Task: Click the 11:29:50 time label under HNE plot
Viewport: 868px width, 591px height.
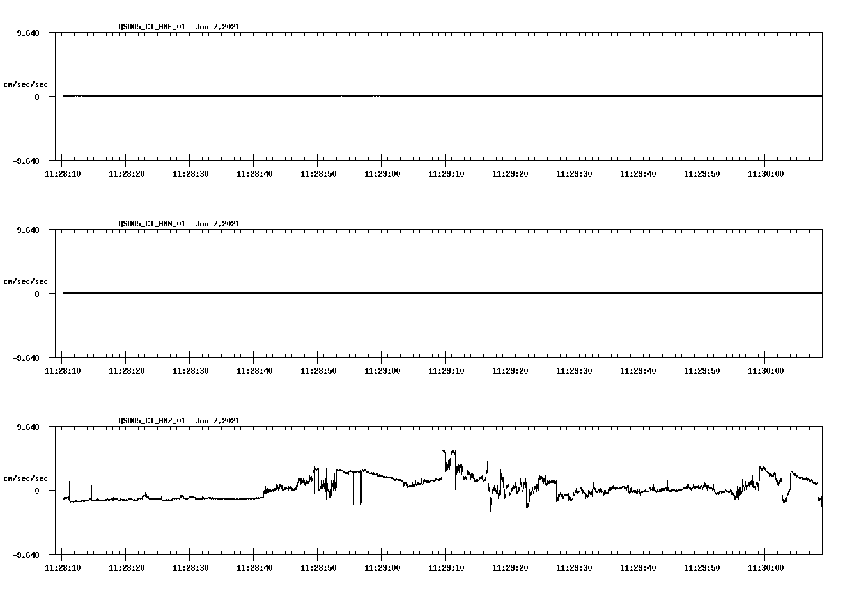Action: 702,174
